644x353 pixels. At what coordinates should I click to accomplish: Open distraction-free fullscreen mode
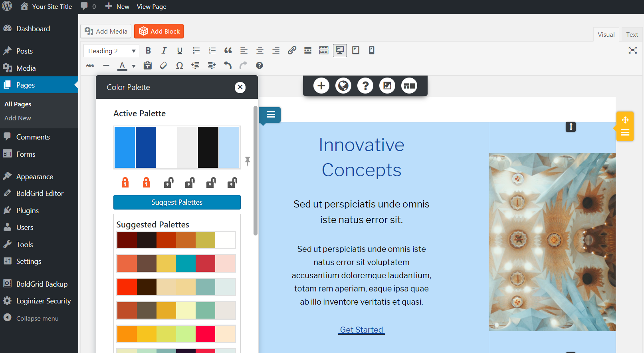click(632, 50)
